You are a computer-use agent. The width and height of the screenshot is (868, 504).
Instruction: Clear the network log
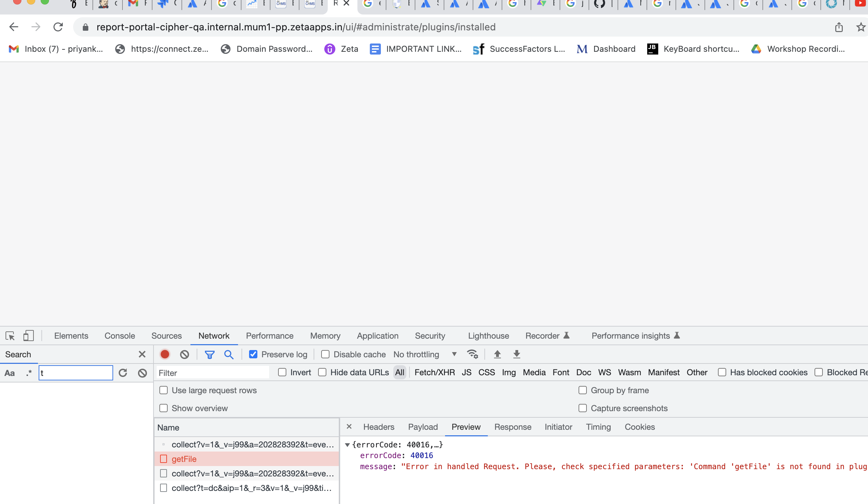(185, 354)
